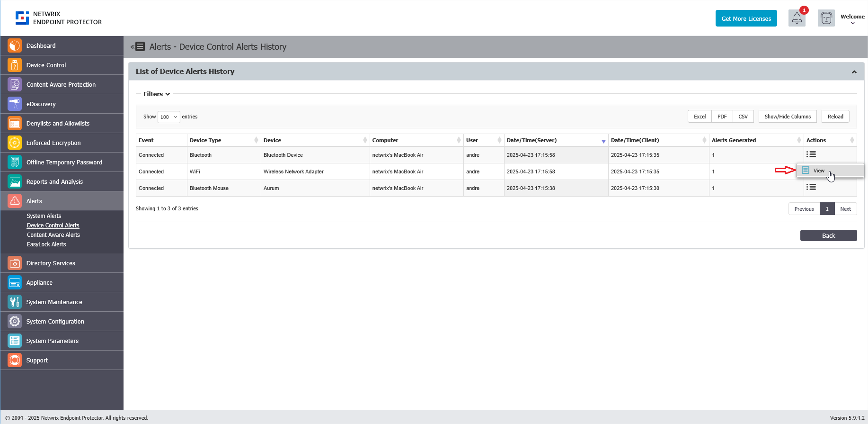The image size is (868, 424).
Task: Click the Event column header
Action: click(x=161, y=140)
